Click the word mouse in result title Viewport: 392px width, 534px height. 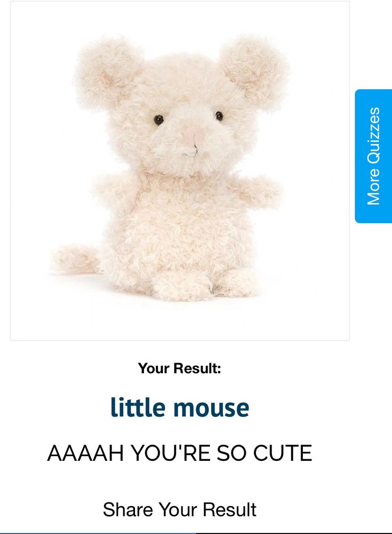pos(211,409)
